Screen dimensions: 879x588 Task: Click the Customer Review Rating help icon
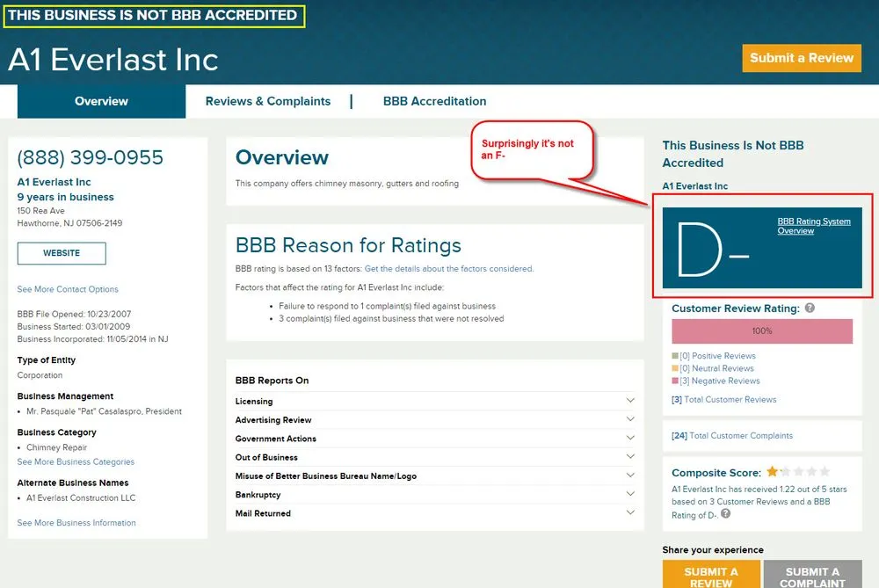tap(810, 309)
